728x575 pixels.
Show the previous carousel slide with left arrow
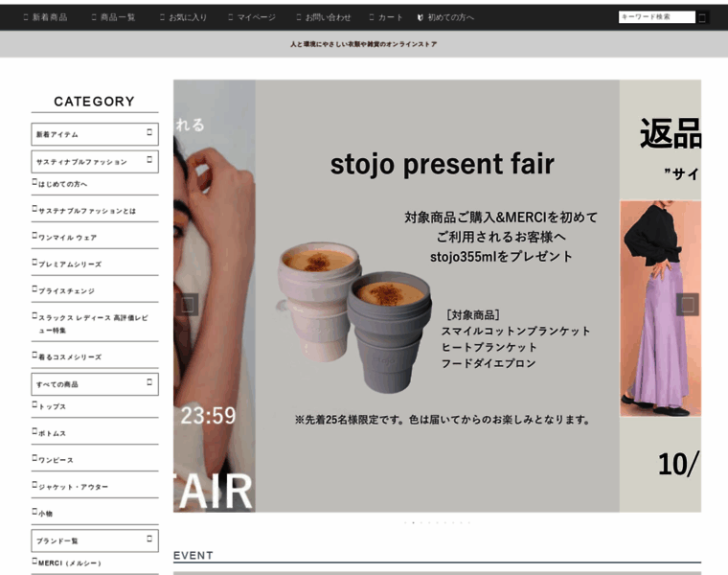[189, 305]
